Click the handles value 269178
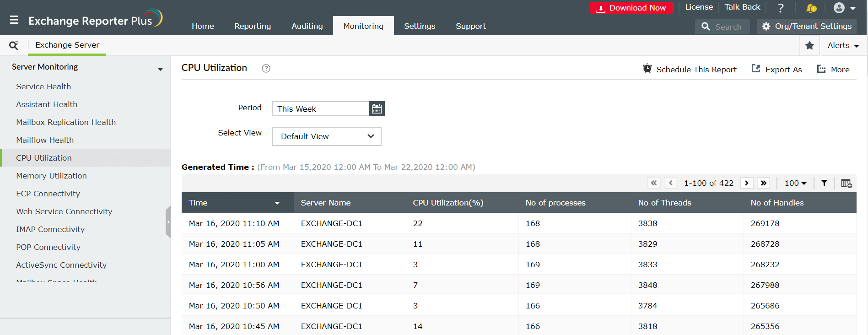The width and height of the screenshot is (868, 335). 765,223
